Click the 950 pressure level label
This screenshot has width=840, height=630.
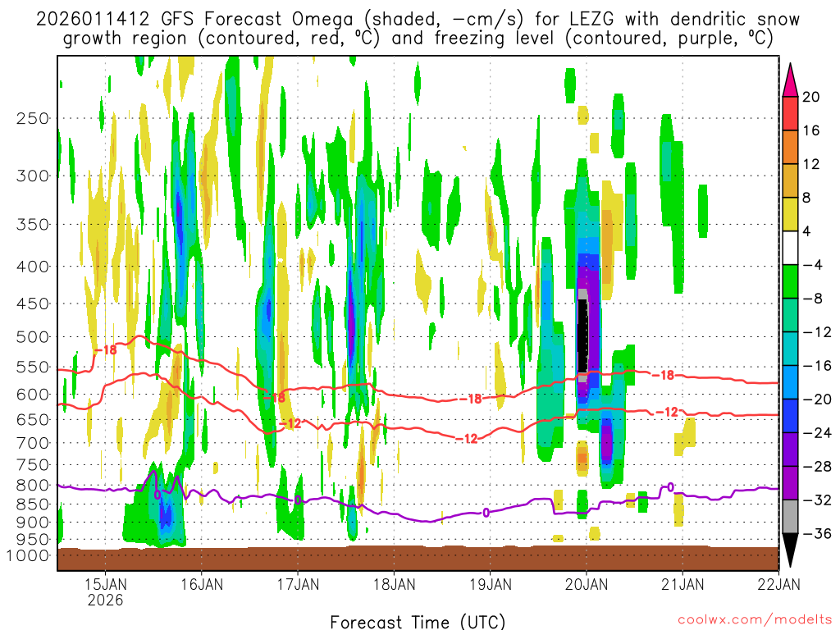(33, 540)
